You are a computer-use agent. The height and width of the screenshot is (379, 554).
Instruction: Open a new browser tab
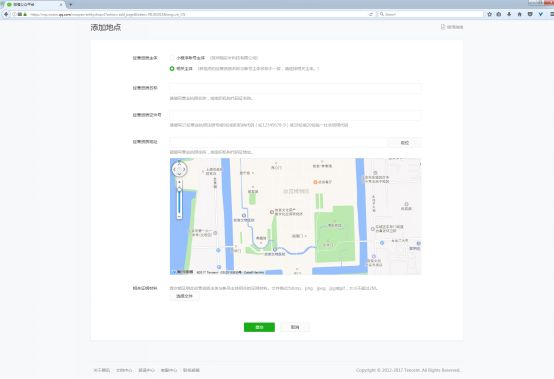pos(71,5)
